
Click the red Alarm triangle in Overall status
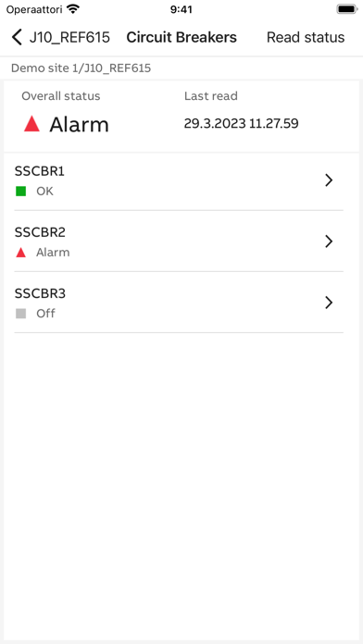pos(31,124)
